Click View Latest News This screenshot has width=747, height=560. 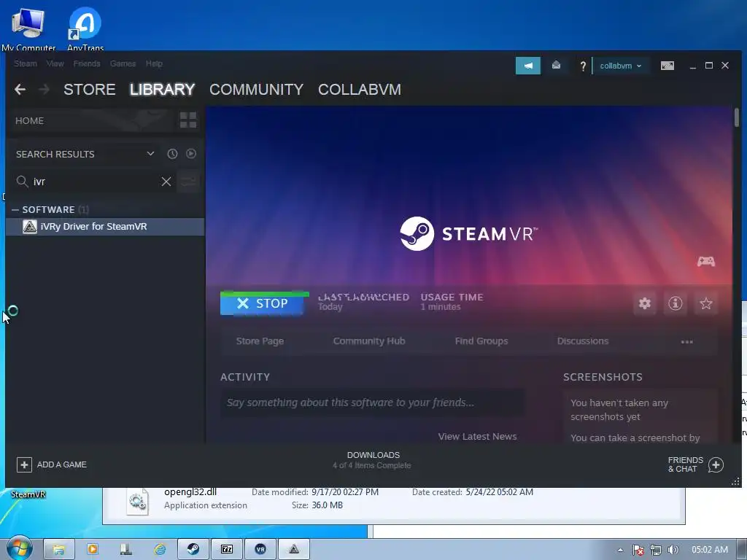click(477, 436)
